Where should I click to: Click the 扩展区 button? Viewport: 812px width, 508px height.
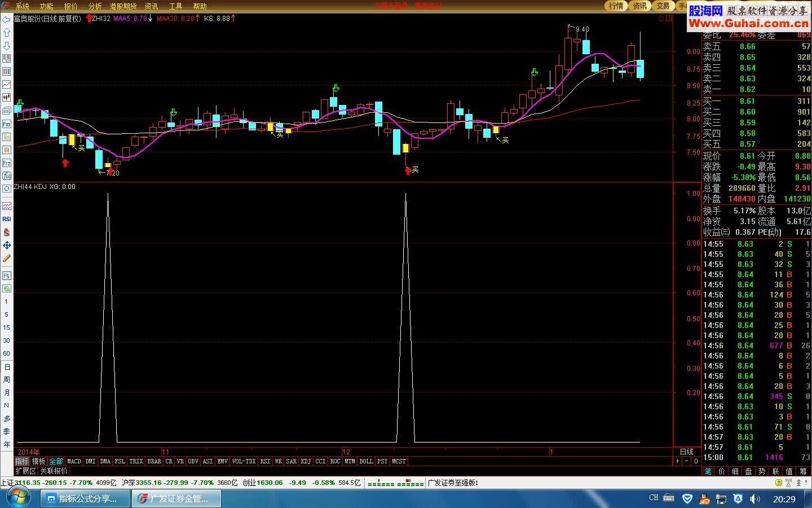pos(26,471)
